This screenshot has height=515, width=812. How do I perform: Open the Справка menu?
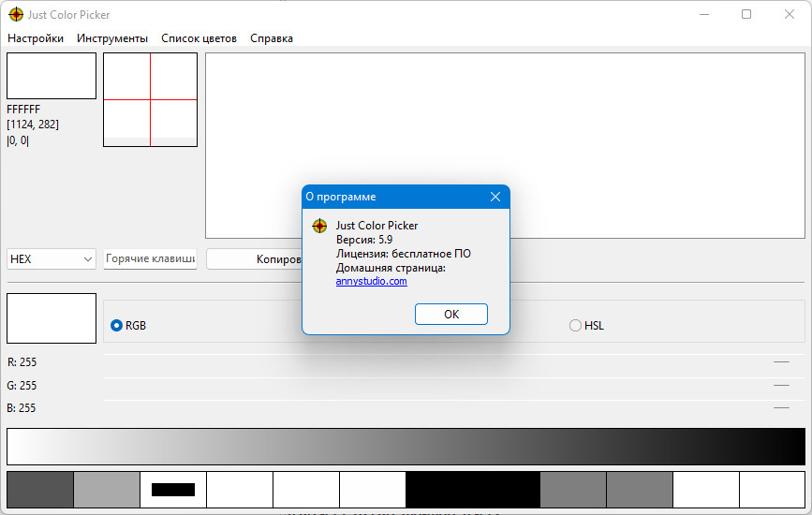(x=272, y=38)
